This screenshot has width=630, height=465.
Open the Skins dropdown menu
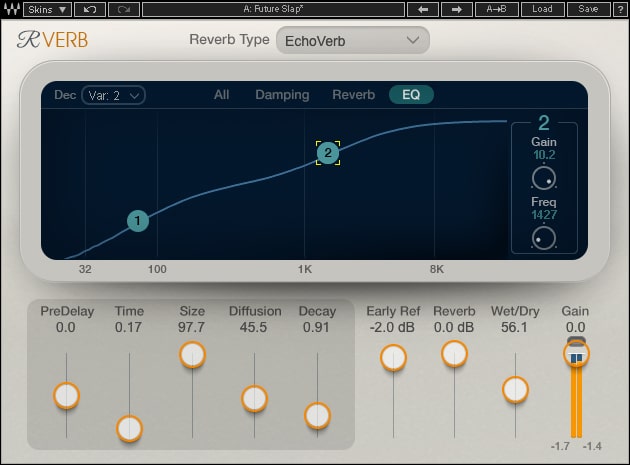click(x=47, y=9)
